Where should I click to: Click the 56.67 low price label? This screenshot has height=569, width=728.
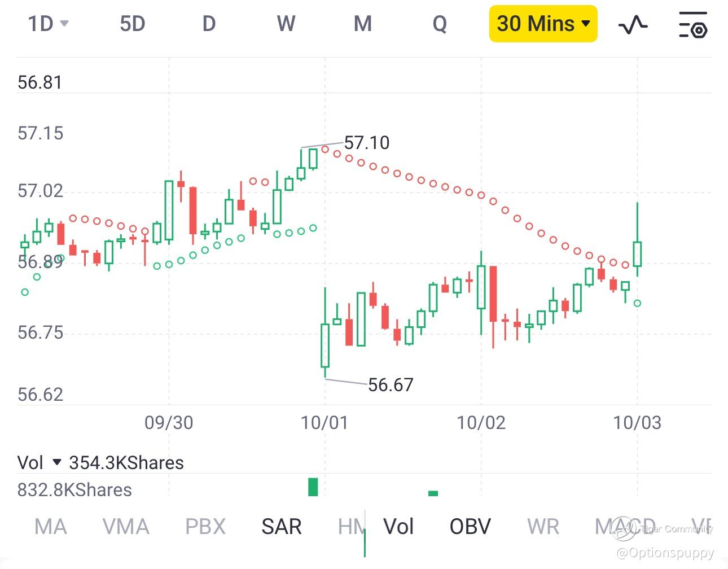(x=391, y=385)
